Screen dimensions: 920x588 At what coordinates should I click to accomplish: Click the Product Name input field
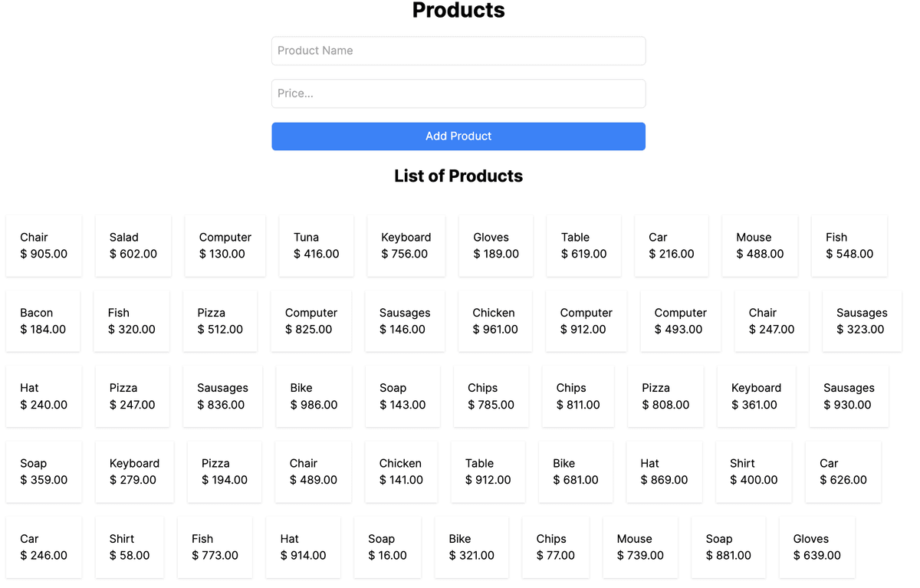[x=458, y=51]
